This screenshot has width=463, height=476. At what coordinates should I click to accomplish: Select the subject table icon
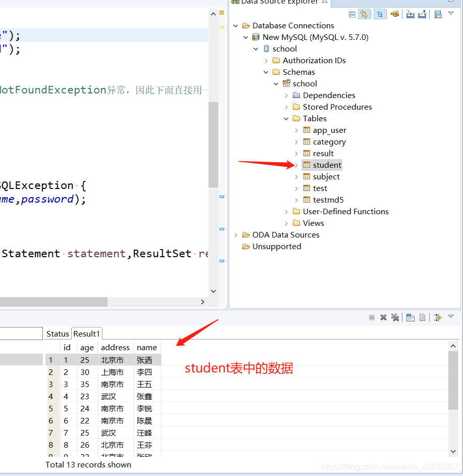point(307,176)
